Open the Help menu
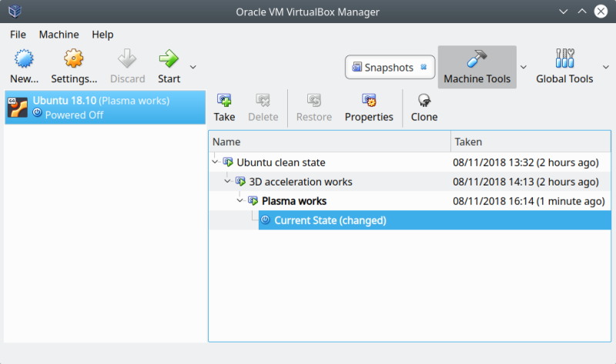This screenshot has width=616, height=364. [102, 35]
